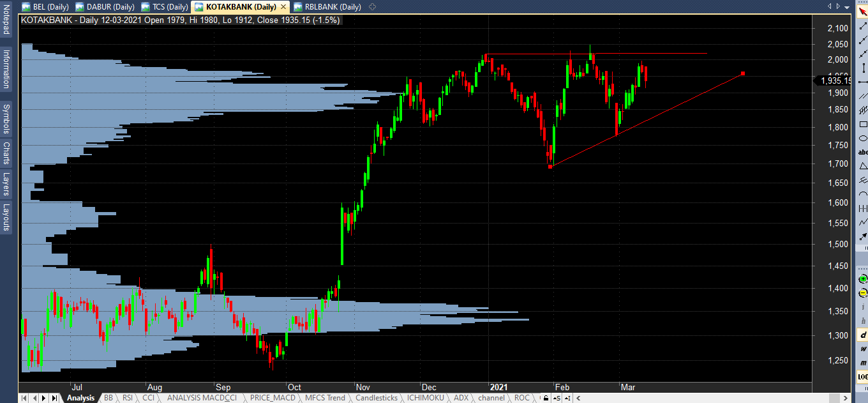This screenshot has height=403, width=868.
Task: Select the triangle drawing tool
Action: 863,166
